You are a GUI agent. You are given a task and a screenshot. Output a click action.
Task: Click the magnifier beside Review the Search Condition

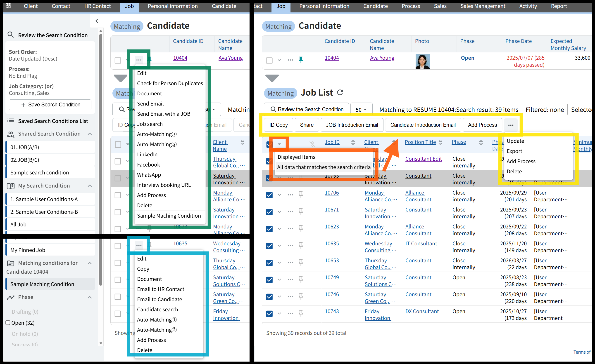point(10,35)
